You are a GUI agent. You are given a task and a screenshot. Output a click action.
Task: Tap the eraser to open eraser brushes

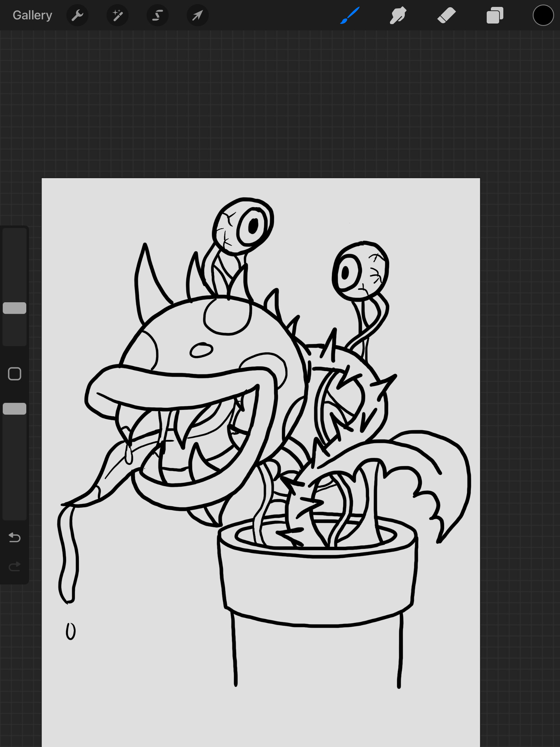(446, 15)
